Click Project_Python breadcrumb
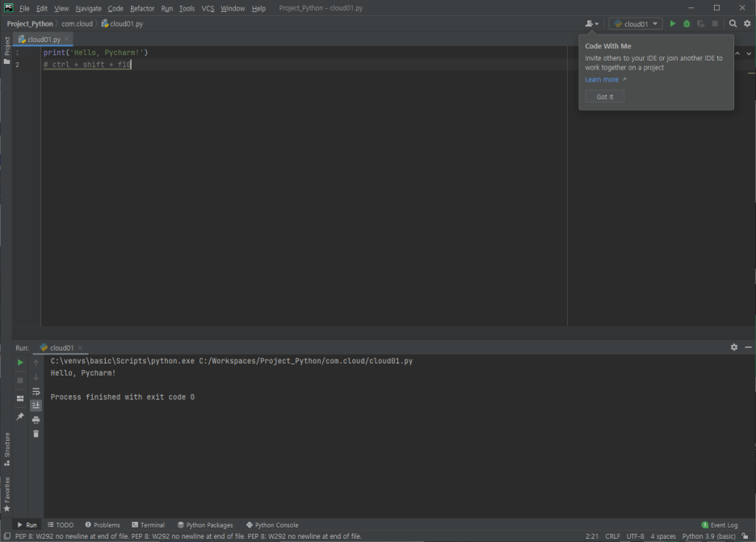Image resolution: width=756 pixels, height=542 pixels. coord(30,23)
